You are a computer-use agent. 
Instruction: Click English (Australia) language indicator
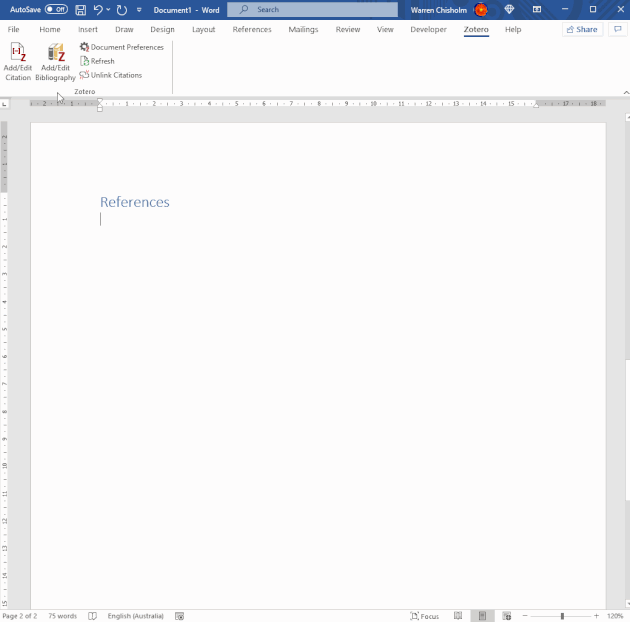[x=135, y=616]
